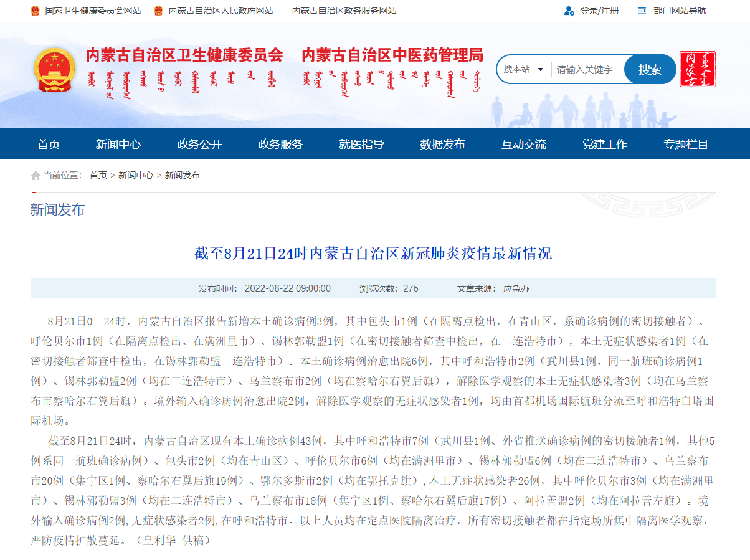This screenshot has width=750, height=560.
Task: Click the emblem icon before 国家卫生健康委员会网站
Action: [x=36, y=11]
